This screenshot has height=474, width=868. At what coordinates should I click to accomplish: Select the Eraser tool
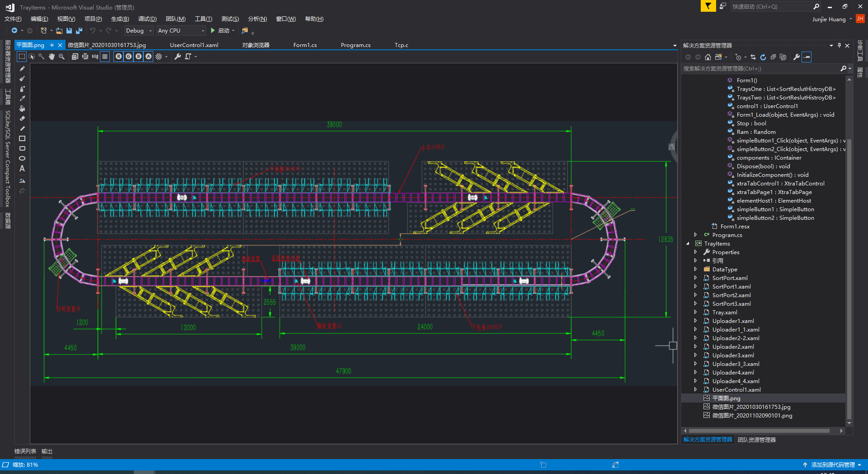[22, 118]
